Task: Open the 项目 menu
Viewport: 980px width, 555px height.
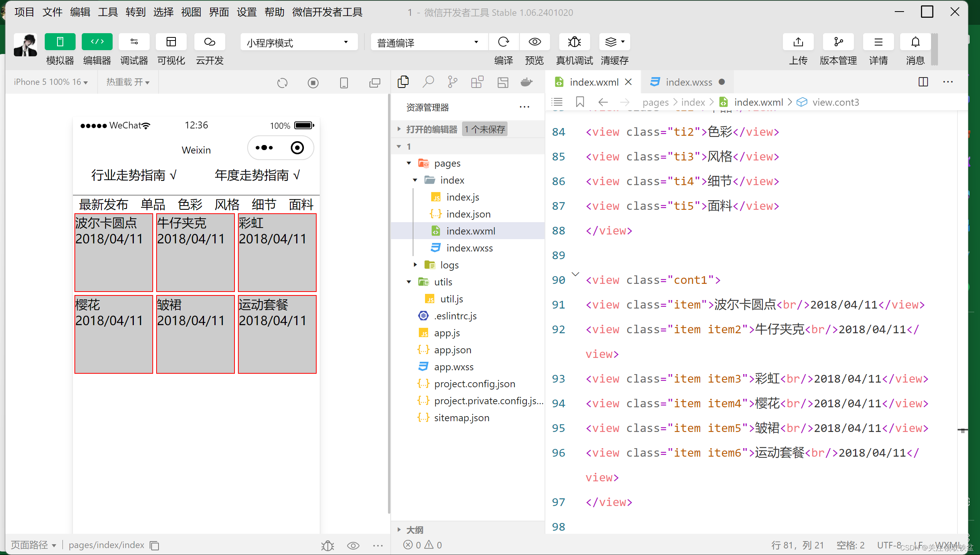Action: pyautogui.click(x=24, y=12)
